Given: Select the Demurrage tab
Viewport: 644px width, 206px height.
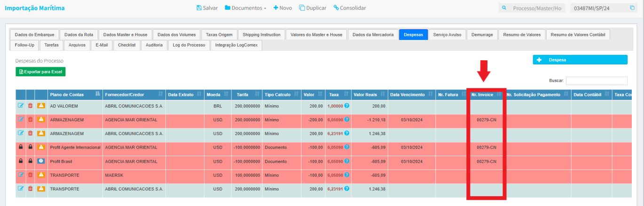Looking at the screenshot, I should click(x=483, y=34).
